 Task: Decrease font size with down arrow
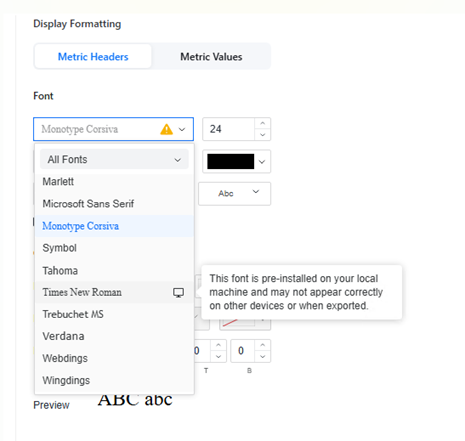click(263, 135)
